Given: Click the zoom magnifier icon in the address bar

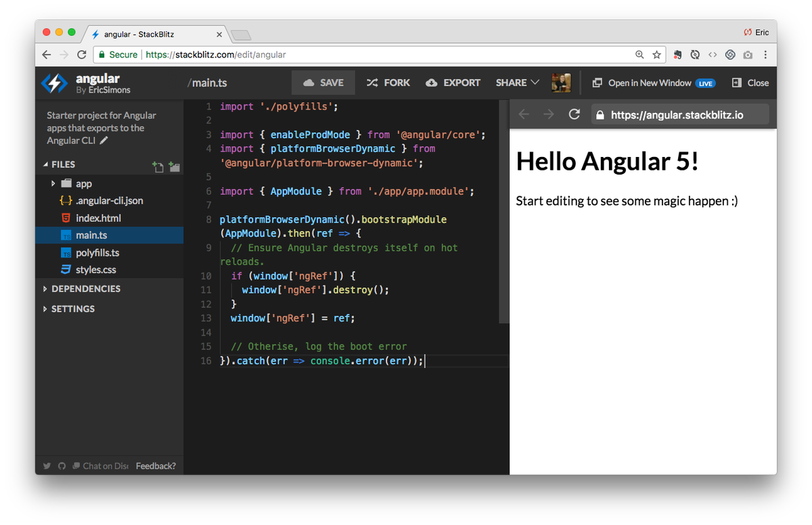Looking at the screenshot, I should (639, 55).
